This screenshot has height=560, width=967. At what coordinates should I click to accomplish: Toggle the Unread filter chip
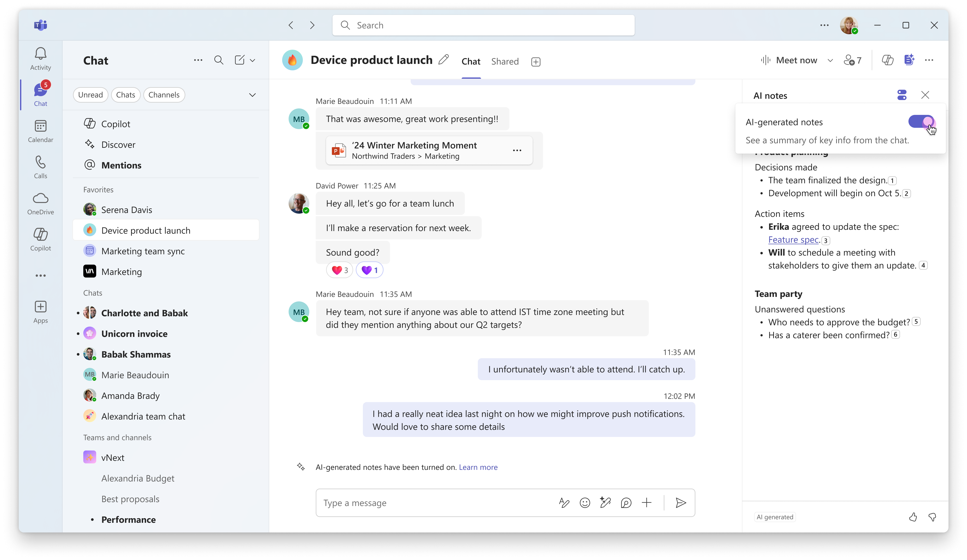91,95
